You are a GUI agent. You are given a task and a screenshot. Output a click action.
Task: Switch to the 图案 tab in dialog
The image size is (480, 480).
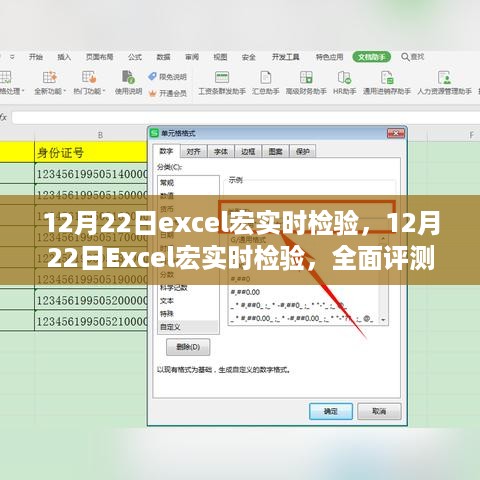click(x=275, y=152)
